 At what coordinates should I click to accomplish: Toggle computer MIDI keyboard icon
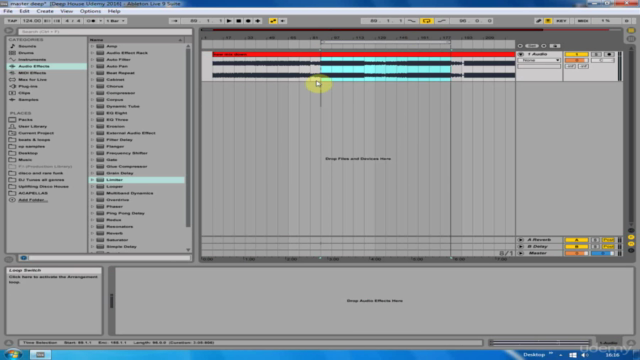(548, 21)
